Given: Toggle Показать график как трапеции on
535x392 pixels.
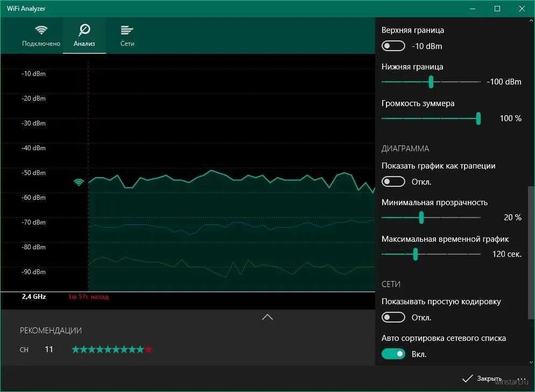Looking at the screenshot, I should point(393,181).
